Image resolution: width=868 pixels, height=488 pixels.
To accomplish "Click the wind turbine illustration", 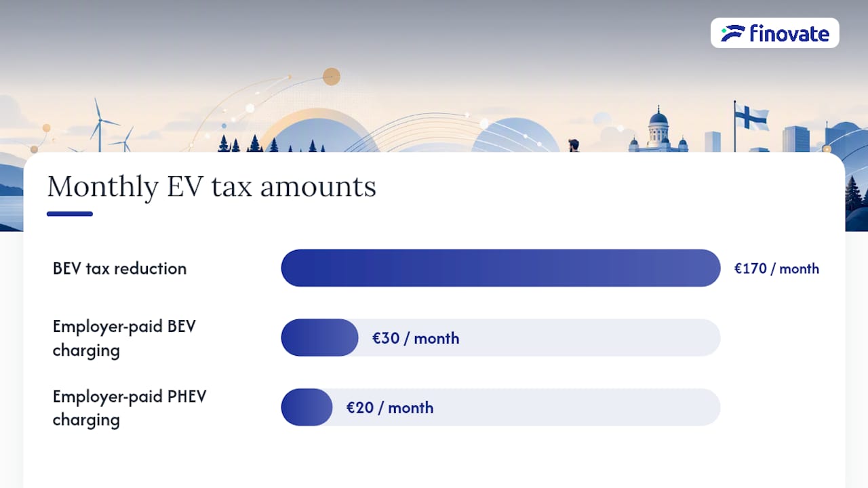I will 100,125.
